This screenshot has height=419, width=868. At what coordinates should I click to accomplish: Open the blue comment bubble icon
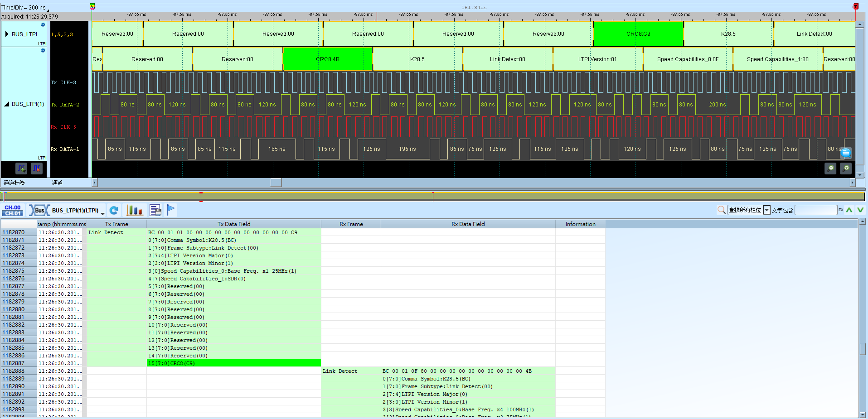(x=846, y=153)
